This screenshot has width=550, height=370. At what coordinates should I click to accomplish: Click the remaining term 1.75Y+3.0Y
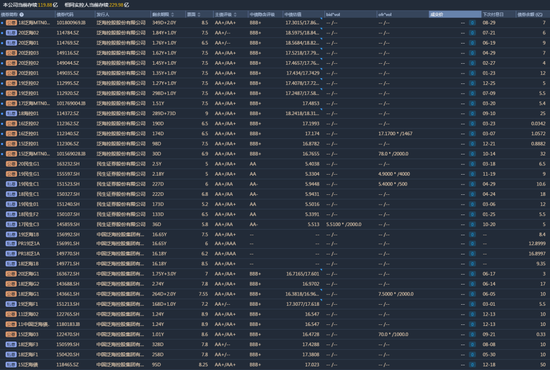(164, 274)
